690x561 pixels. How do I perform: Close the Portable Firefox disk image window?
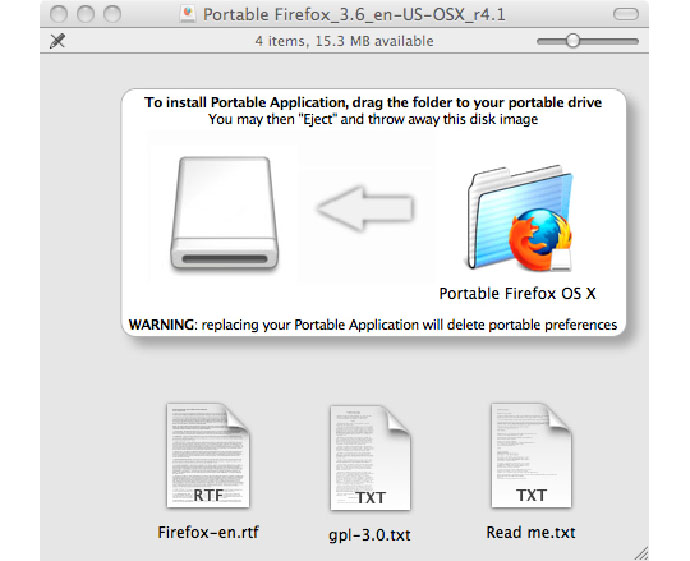(x=58, y=15)
